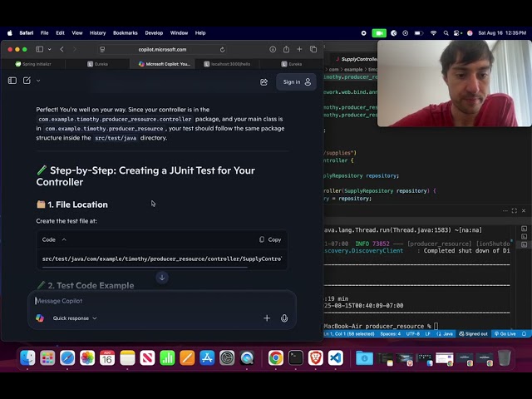Image resolution: width=532 pixels, height=399 pixels.
Task: Click UTF-8 encoding in status bar
Action: point(413,334)
